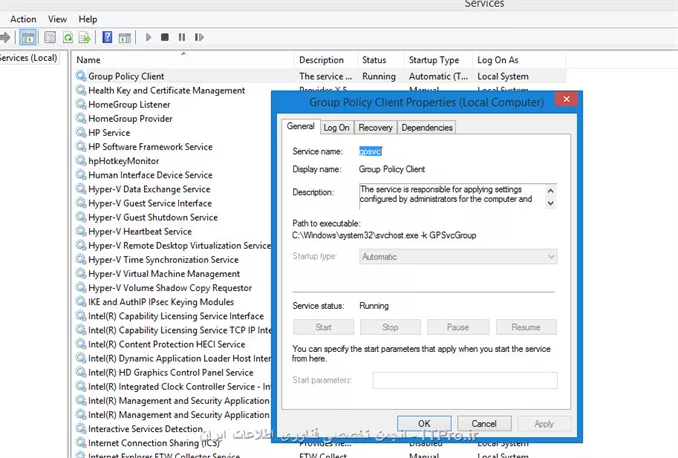Select Hyper-V Volume Shadow Copy Requestor
The image size is (678, 458).
pyautogui.click(x=170, y=288)
